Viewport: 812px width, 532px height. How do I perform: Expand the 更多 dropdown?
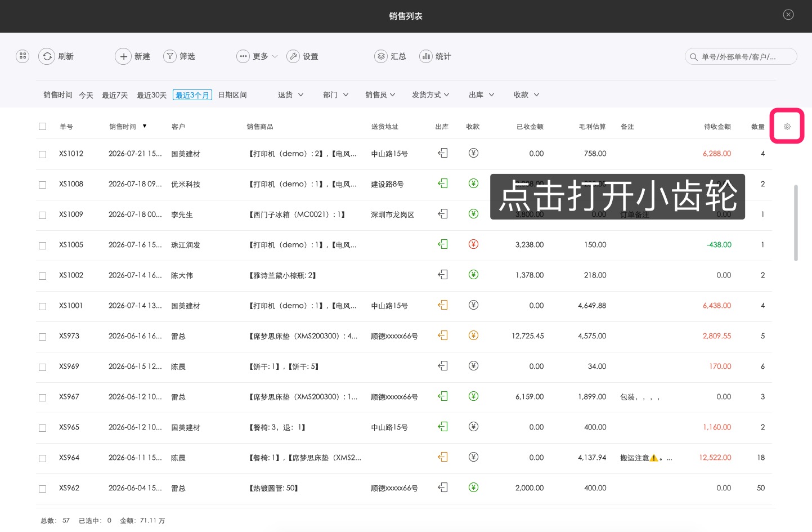click(x=257, y=56)
